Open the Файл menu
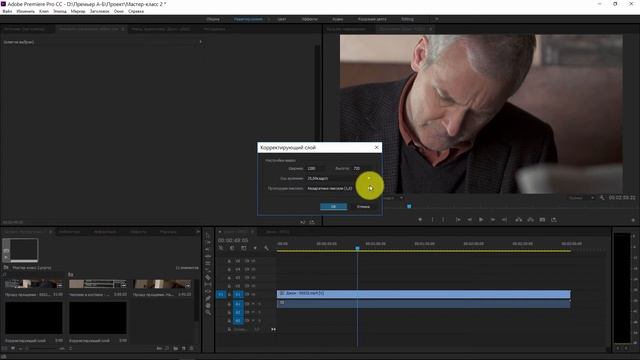 point(7,11)
